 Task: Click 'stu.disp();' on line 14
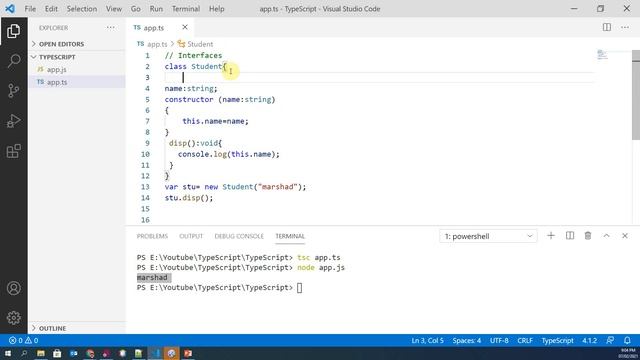point(189,198)
